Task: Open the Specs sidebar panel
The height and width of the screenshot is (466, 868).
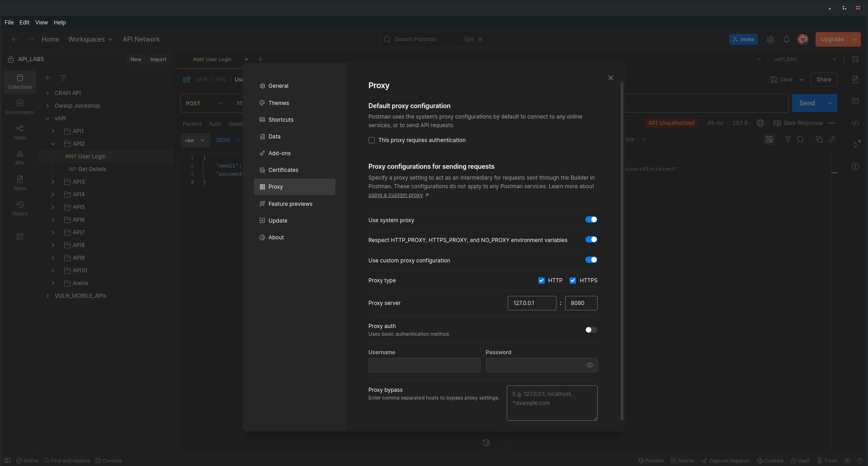Action: click(20, 183)
